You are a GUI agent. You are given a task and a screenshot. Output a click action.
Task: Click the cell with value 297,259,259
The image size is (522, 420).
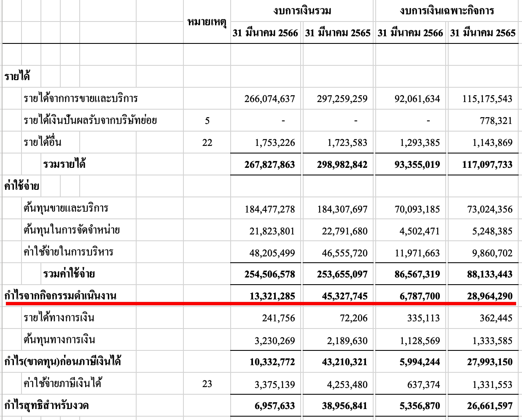tap(342, 99)
